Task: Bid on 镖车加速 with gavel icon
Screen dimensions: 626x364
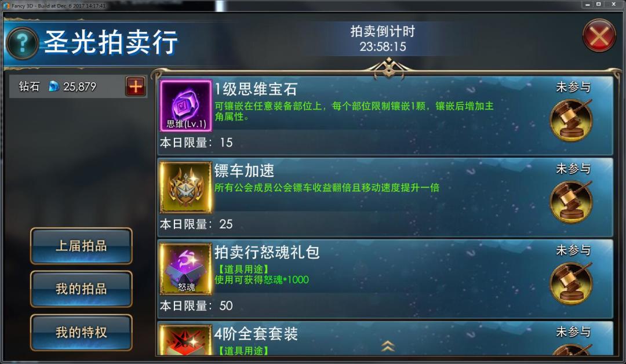Action: [x=572, y=202]
